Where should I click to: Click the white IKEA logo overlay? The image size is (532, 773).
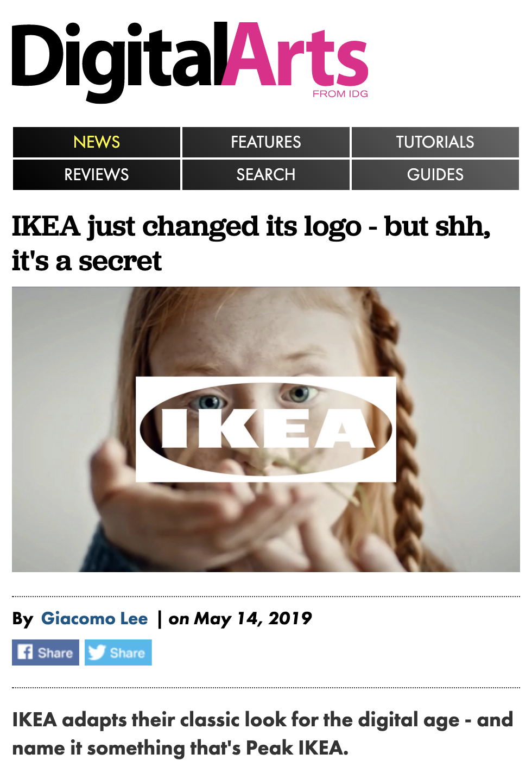(x=266, y=429)
